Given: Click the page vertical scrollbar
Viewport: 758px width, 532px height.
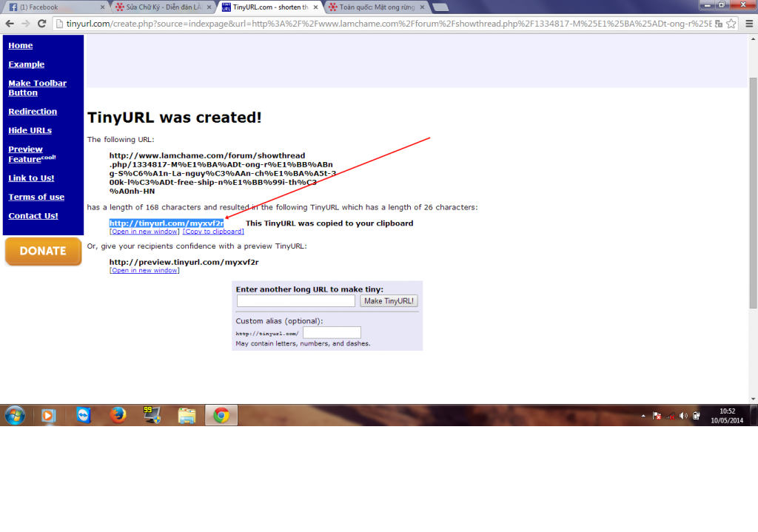Looking at the screenshot, I should click(753, 192).
